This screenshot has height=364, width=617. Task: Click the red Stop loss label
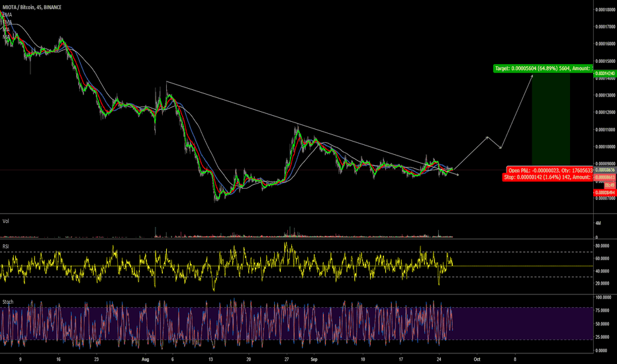click(x=547, y=177)
